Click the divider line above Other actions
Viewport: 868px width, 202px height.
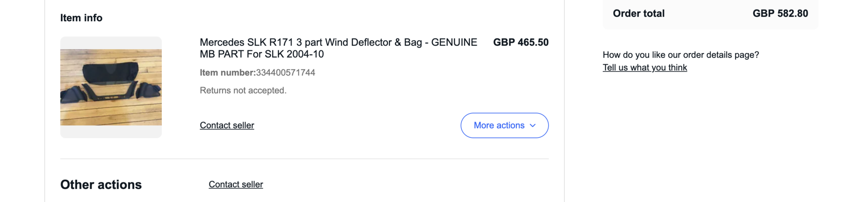coord(304,159)
